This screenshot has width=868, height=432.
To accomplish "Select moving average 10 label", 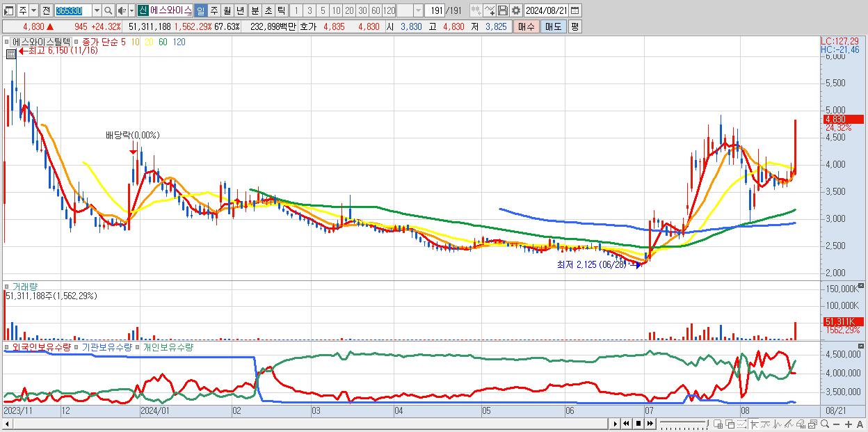I will click(x=134, y=42).
